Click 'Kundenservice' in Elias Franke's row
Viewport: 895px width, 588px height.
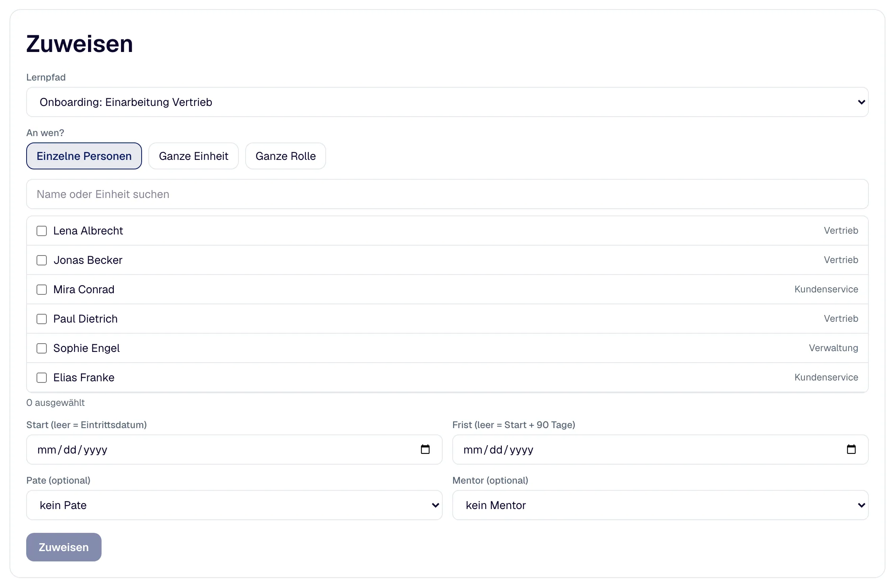click(826, 377)
